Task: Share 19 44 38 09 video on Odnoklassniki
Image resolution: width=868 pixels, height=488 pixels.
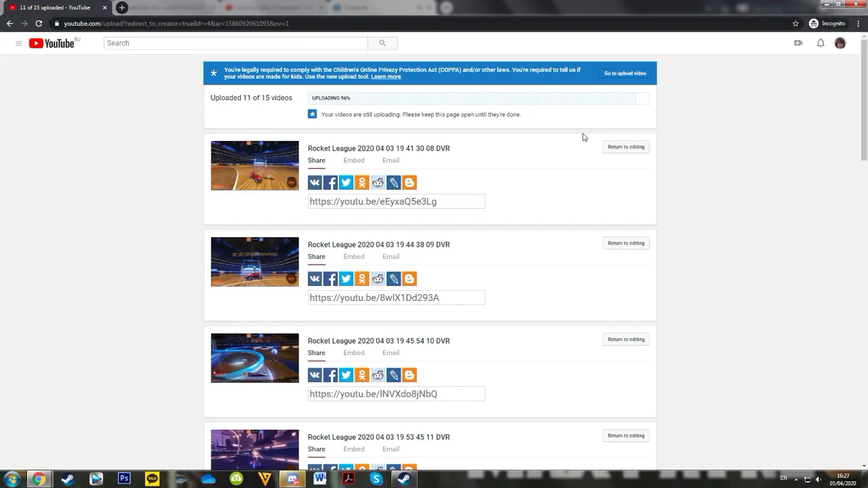Action: [362, 279]
